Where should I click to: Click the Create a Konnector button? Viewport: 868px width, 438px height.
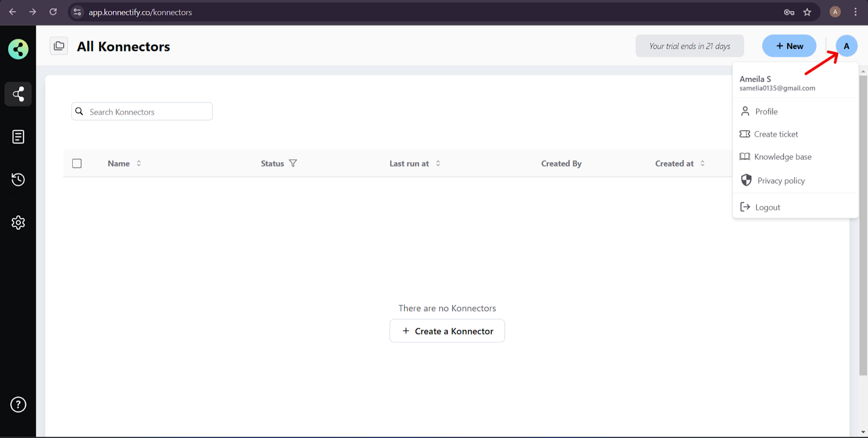447,331
